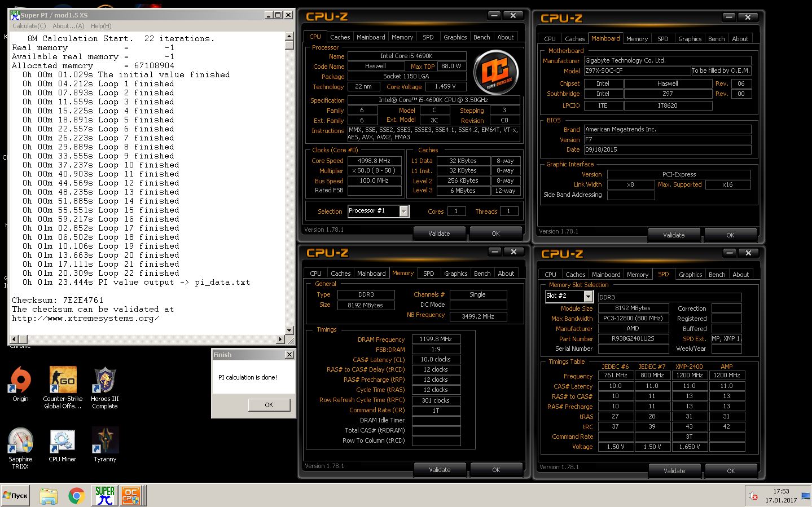812x507 pixels.
Task: Open the Processor #1 selection dropdown
Action: click(403, 211)
